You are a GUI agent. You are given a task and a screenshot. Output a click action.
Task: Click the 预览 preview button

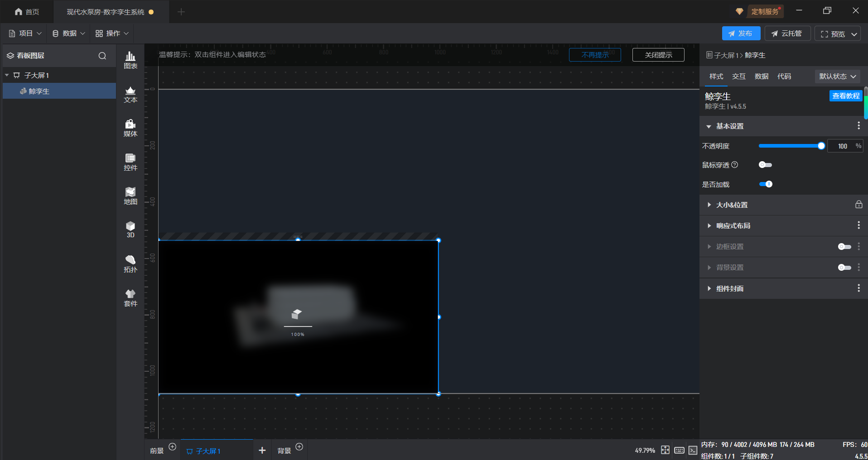[x=833, y=34]
